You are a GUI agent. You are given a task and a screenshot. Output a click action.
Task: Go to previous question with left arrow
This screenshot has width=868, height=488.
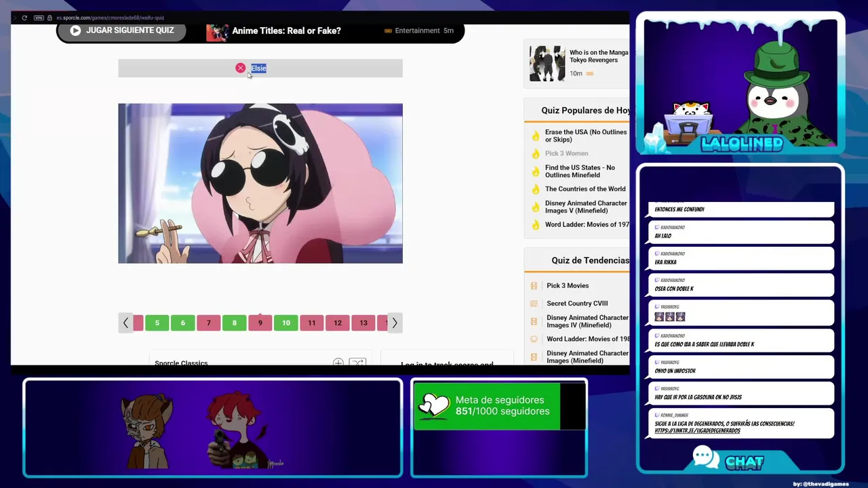125,323
